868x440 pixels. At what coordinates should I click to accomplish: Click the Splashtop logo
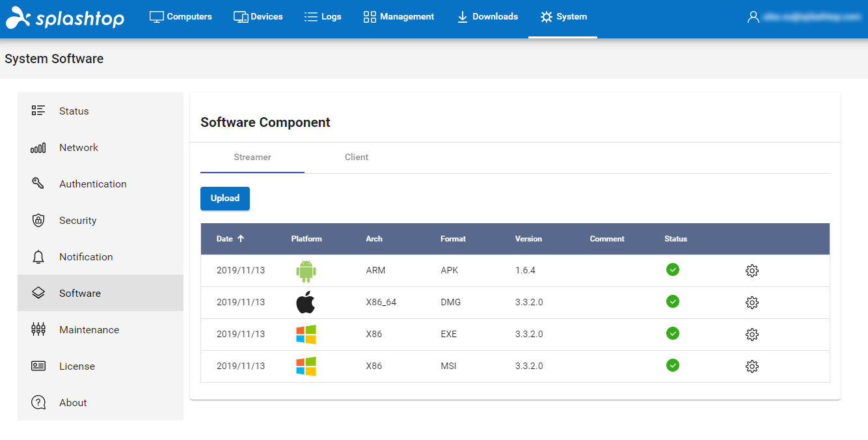click(65, 18)
